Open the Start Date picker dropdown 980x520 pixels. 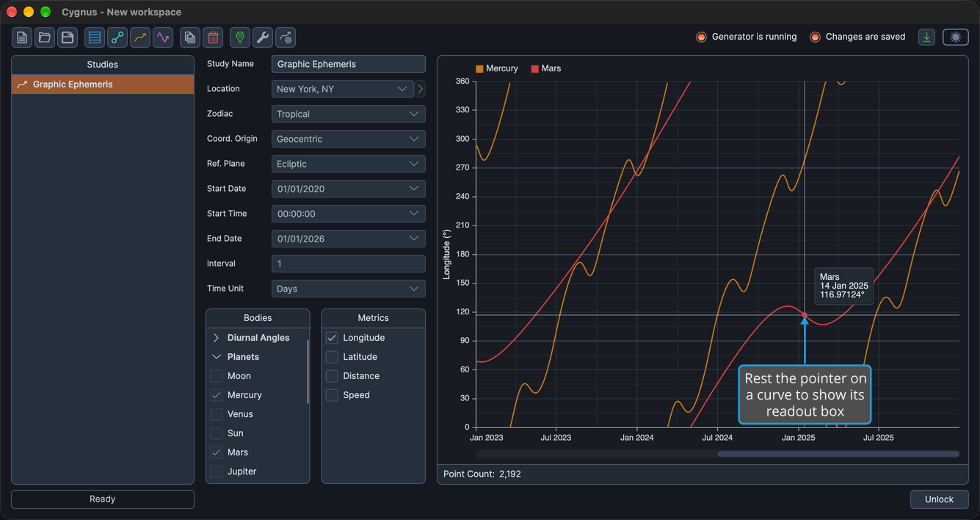[x=349, y=189]
